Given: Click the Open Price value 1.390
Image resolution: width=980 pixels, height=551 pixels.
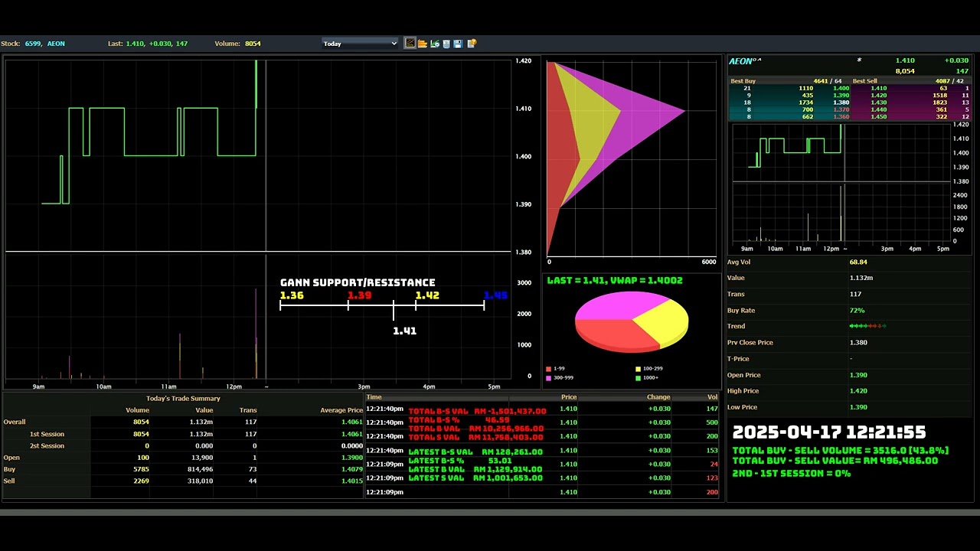Looking at the screenshot, I should [x=860, y=375].
